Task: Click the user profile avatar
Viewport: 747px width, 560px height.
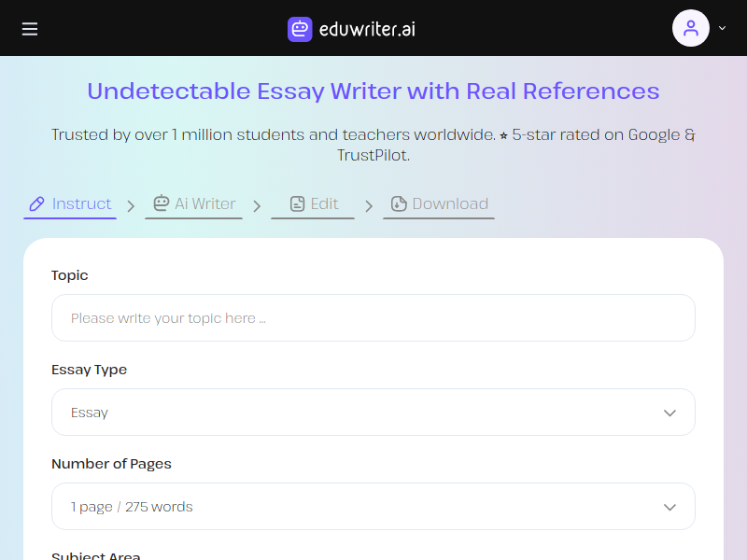Action: (x=690, y=28)
